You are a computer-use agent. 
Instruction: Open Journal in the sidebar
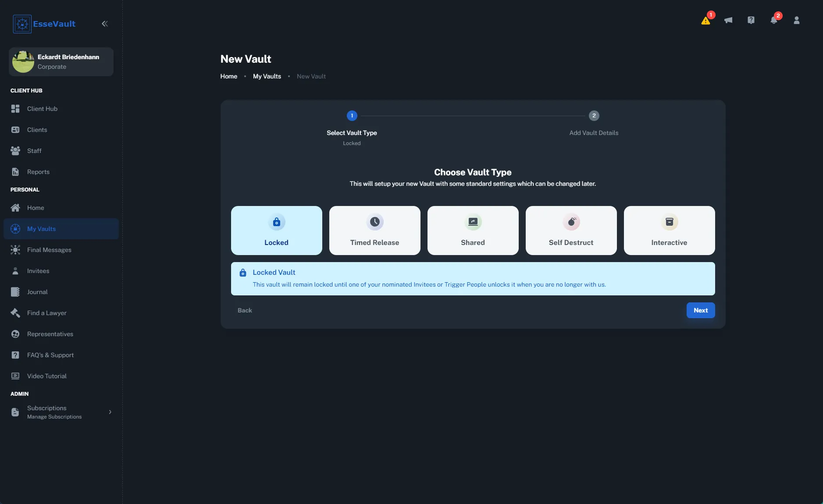[61, 292]
